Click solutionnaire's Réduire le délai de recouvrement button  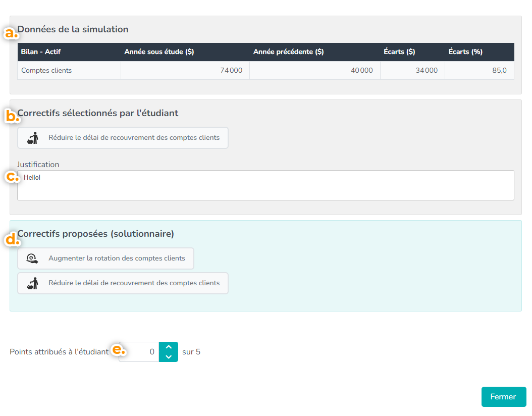[123, 283]
